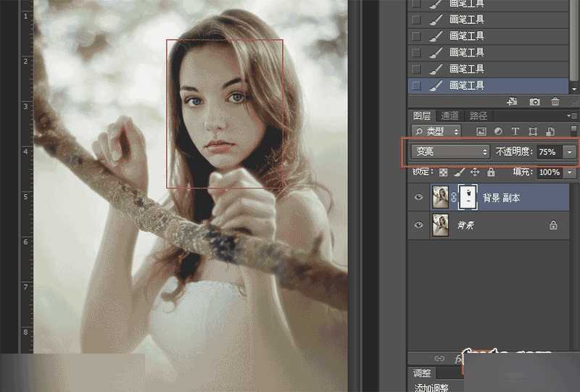Switch to the 路径 tab
The image size is (580, 392).
(x=478, y=116)
